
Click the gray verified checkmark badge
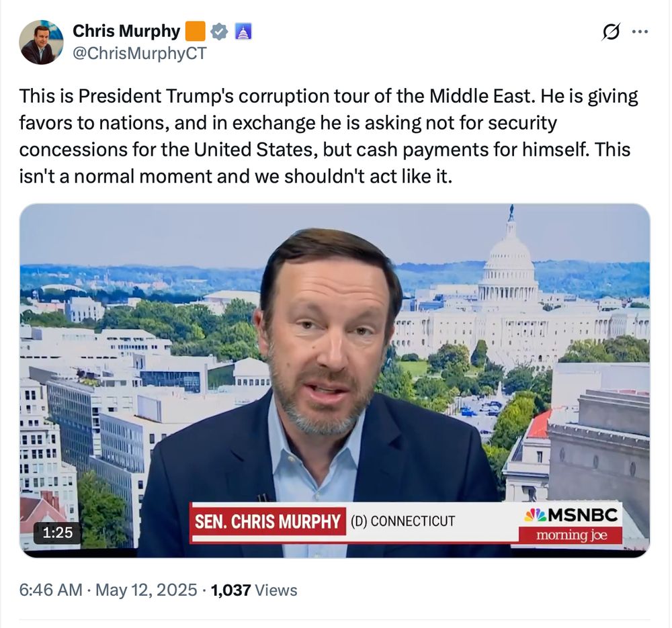pyautogui.click(x=220, y=32)
